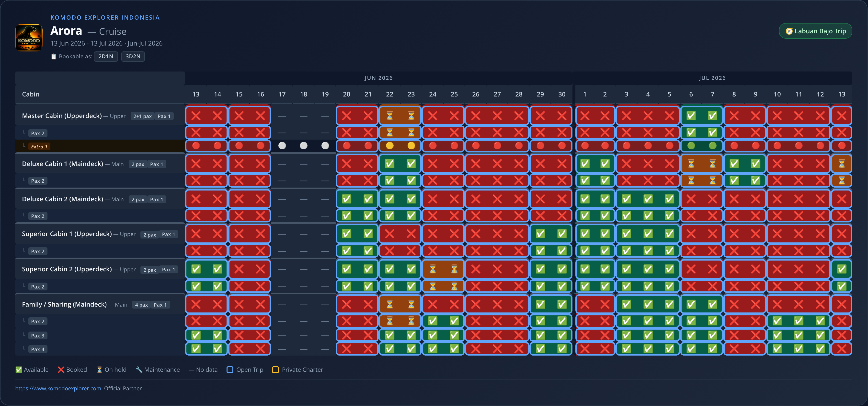Click the JUL 2026 month header
The height and width of the screenshot is (406, 868).
712,78
